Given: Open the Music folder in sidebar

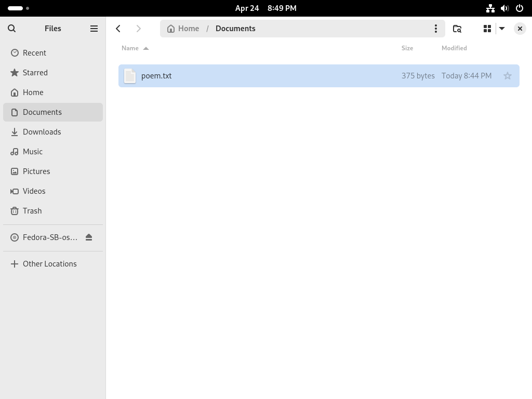Looking at the screenshot, I should 53,151.
